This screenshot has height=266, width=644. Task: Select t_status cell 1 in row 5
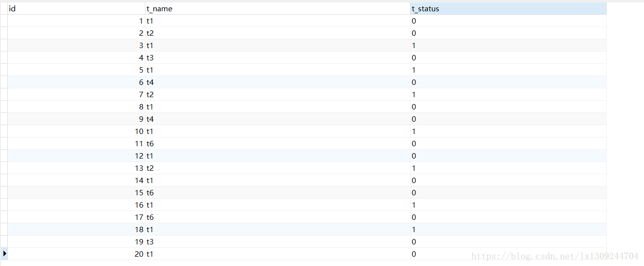508,70
